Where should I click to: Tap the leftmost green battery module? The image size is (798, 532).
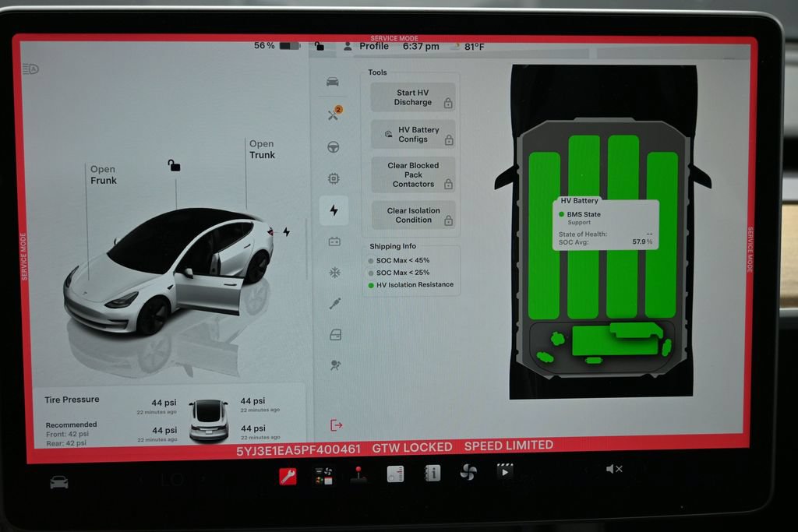tap(544, 235)
